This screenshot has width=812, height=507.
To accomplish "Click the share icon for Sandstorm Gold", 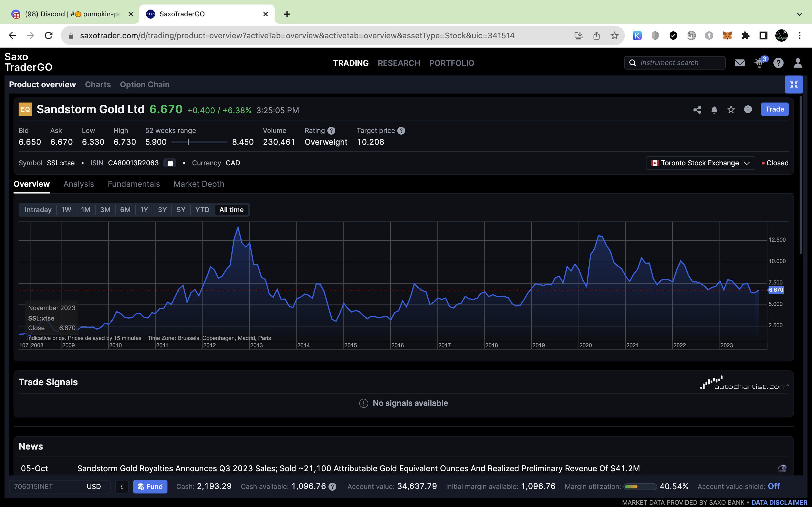I will [697, 110].
